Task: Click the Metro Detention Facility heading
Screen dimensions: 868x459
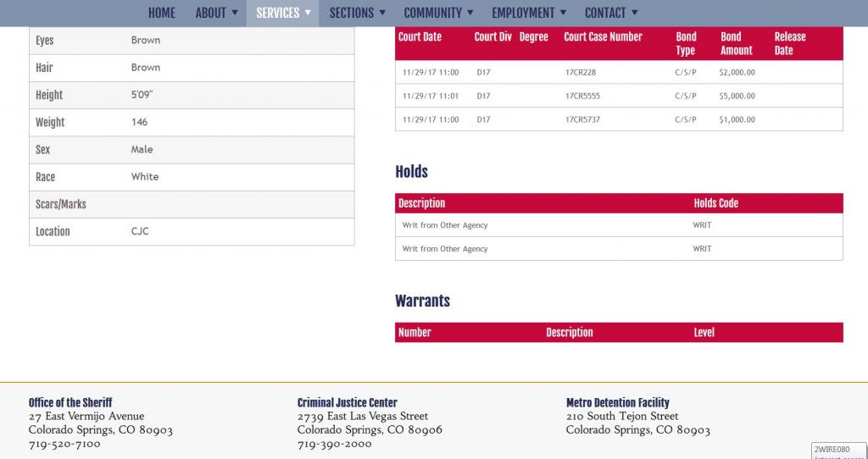Action: [617, 402]
